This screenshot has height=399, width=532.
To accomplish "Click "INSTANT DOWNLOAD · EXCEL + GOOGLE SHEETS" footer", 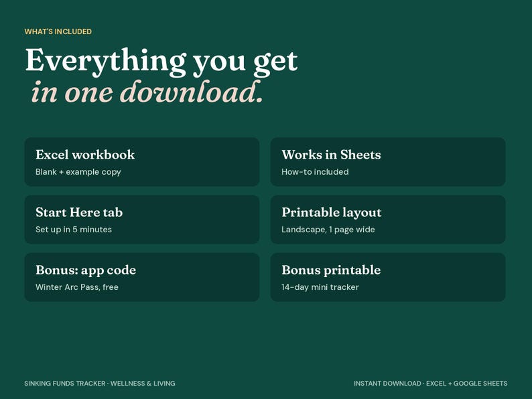I will (x=431, y=384).
